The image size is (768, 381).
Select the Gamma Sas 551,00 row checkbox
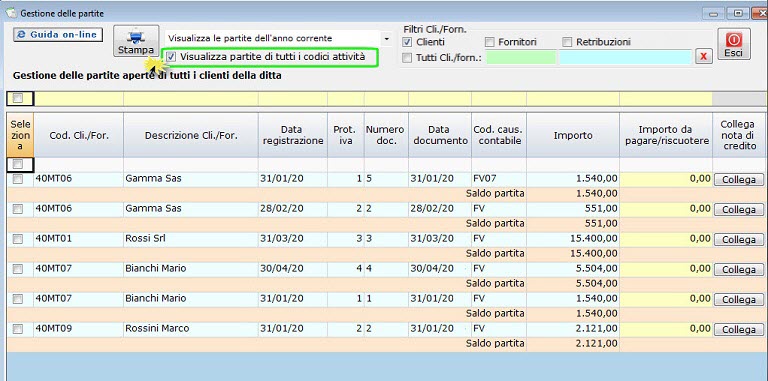(18, 209)
